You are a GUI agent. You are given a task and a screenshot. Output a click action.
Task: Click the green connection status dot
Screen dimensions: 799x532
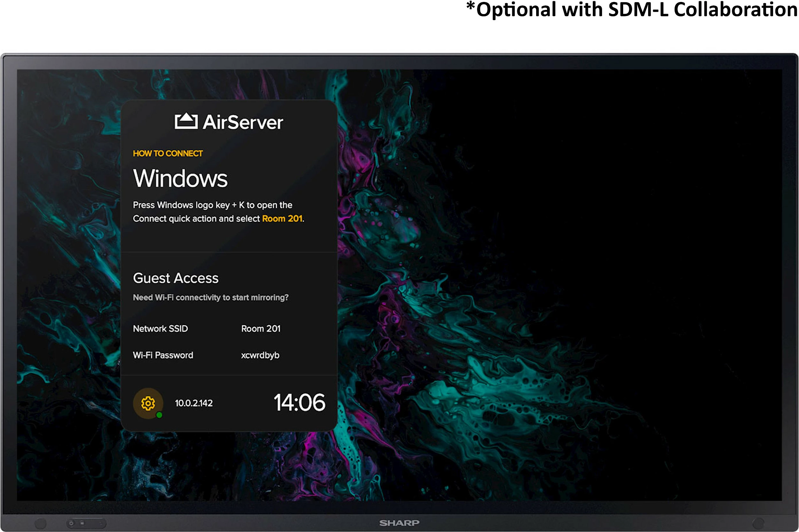tap(159, 415)
